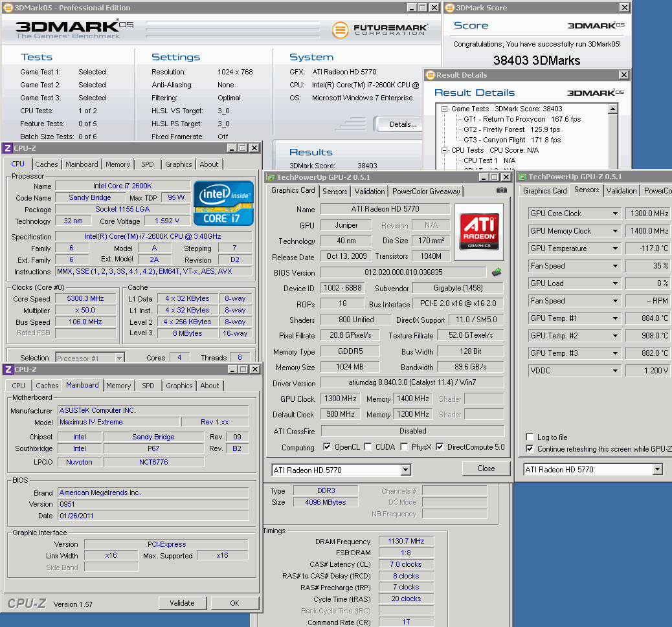Open the GPU Temp. #1 sensor dropdown
This screenshot has width=672, height=627.
[x=615, y=318]
